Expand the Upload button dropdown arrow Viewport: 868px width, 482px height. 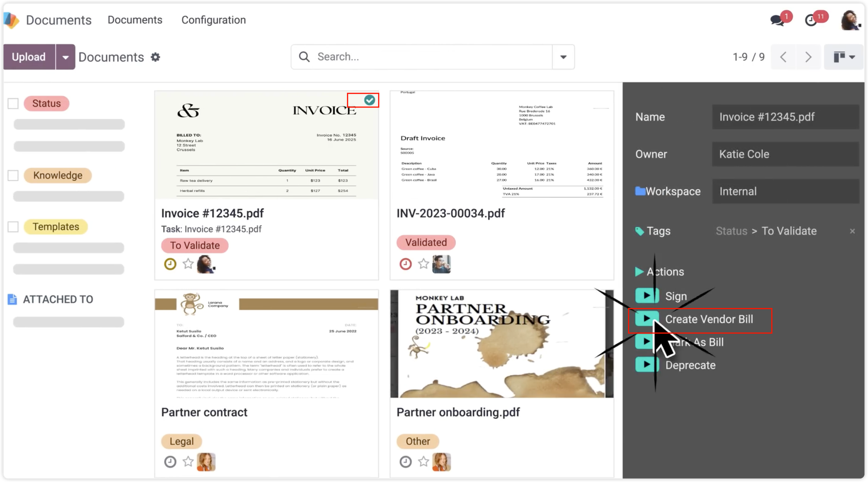pos(66,57)
